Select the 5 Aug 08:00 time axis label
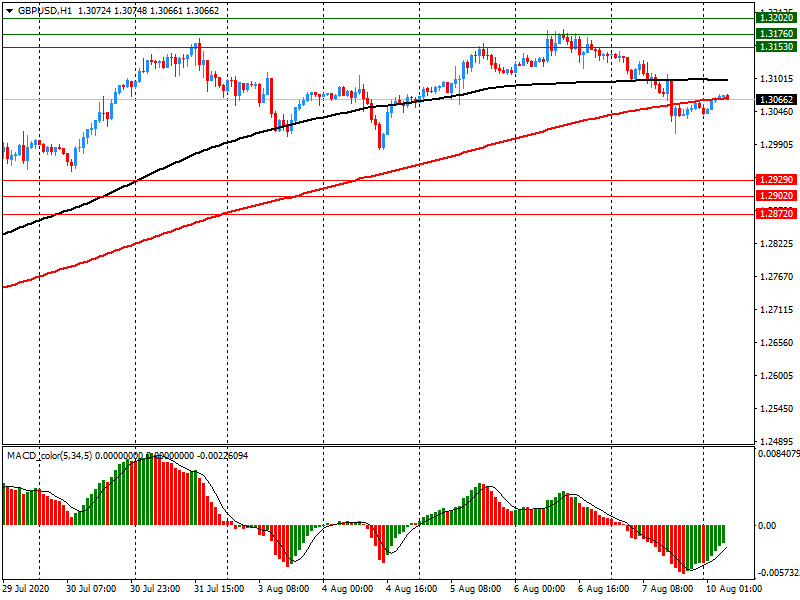 pos(476,589)
